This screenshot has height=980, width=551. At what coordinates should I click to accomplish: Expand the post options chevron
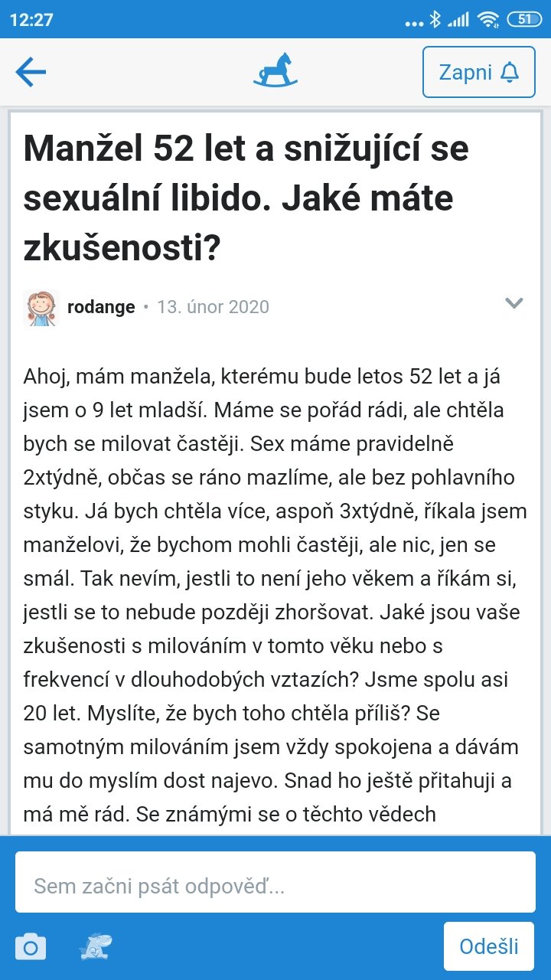pyautogui.click(x=514, y=303)
